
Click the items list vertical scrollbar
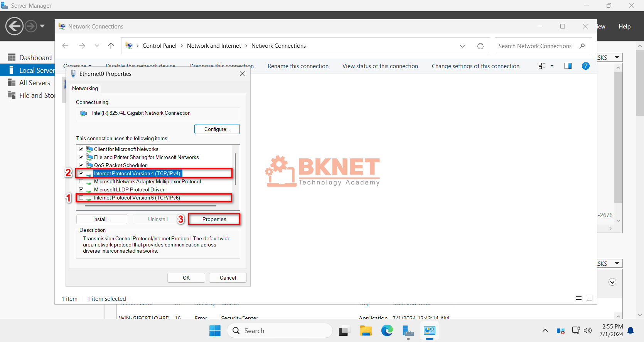pyautogui.click(x=235, y=169)
